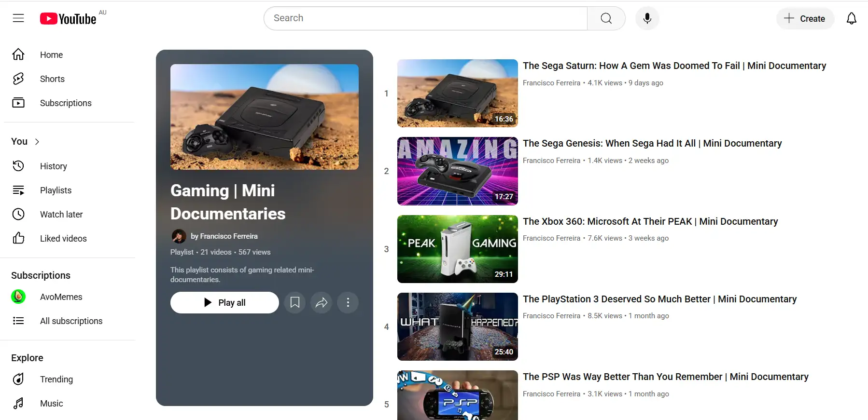The height and width of the screenshot is (420, 868).
Task: Click the Watch later clock icon
Action: point(18,214)
